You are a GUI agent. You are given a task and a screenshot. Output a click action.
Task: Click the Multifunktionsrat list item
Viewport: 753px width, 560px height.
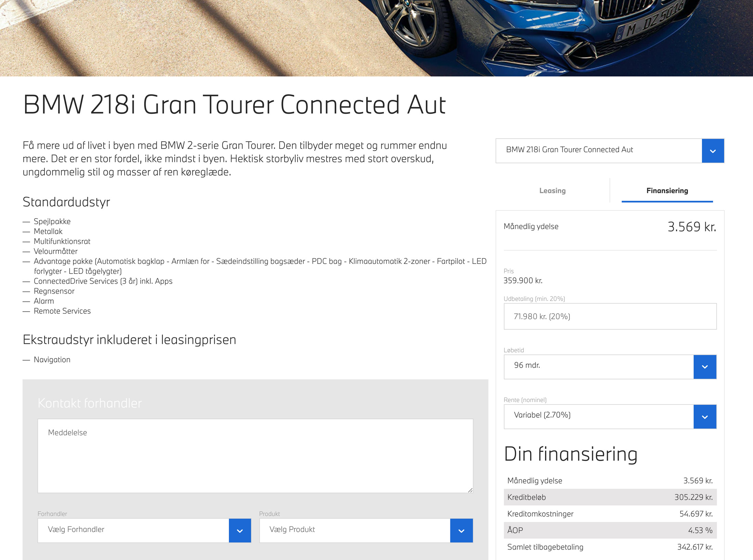click(62, 241)
